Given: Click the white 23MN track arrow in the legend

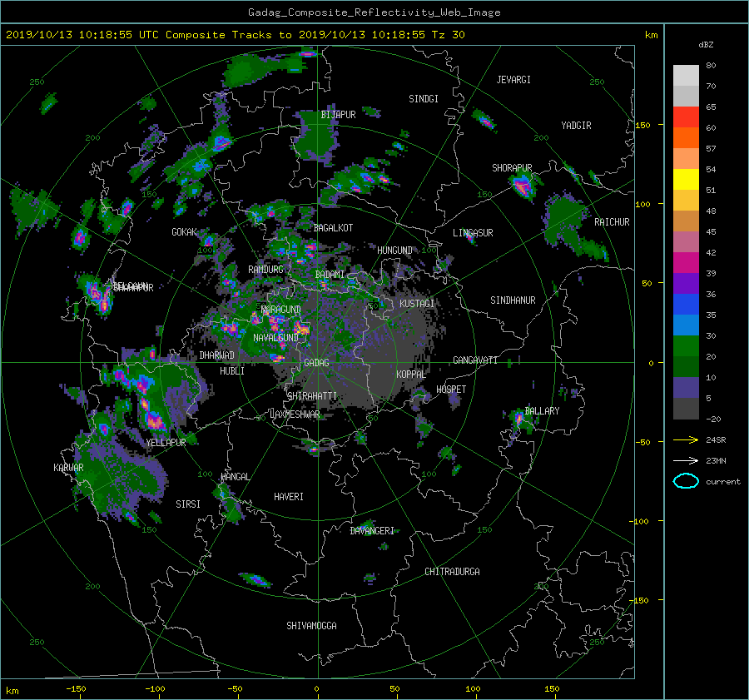Looking at the screenshot, I should [x=686, y=460].
